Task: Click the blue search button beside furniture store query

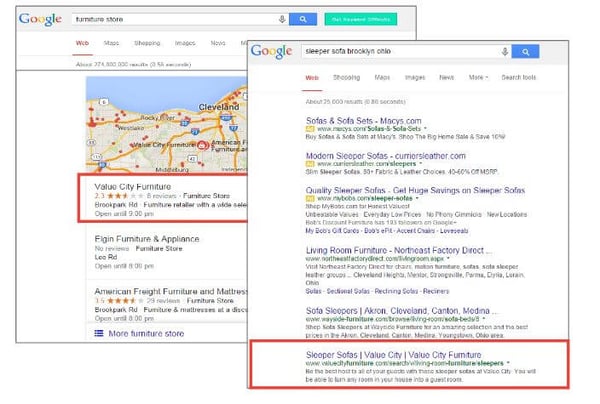Action: [x=303, y=19]
